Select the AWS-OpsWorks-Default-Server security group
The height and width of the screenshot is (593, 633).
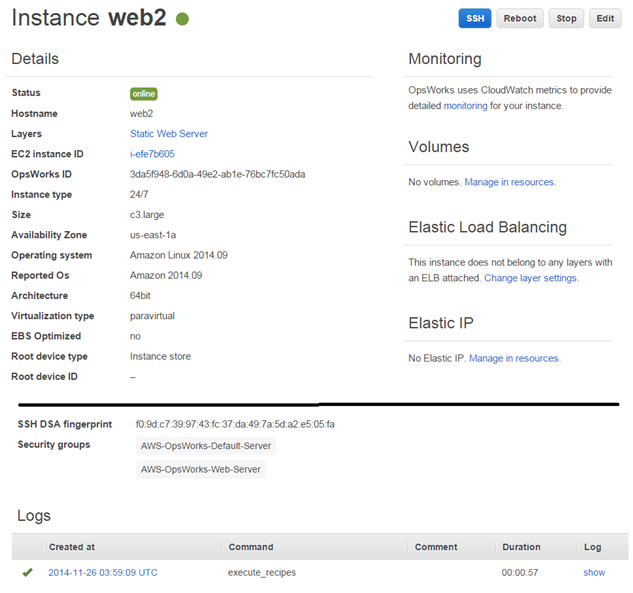[x=206, y=446]
